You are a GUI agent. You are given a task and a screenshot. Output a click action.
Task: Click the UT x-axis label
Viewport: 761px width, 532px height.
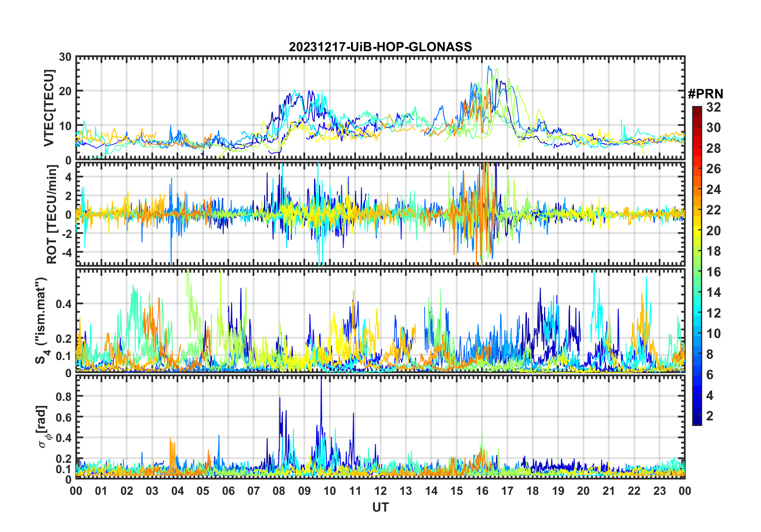click(380, 508)
